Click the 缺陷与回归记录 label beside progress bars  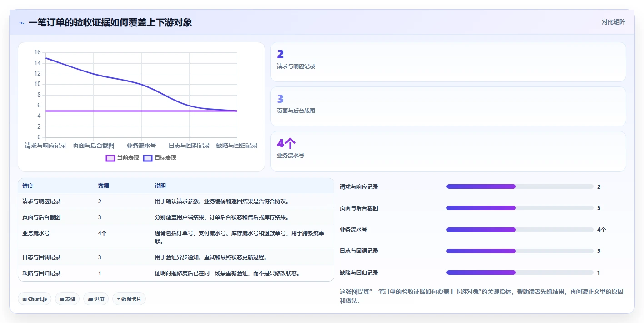coord(359,273)
